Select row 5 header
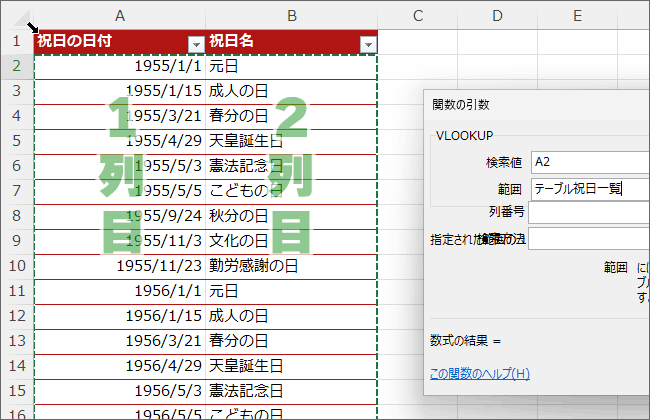This screenshot has width=650, height=420. tap(17, 141)
